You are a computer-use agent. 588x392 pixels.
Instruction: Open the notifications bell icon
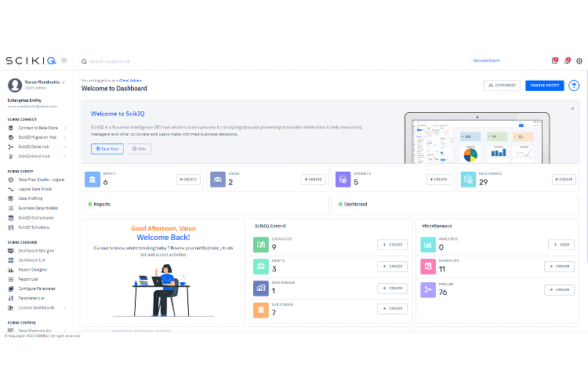pyautogui.click(x=567, y=60)
